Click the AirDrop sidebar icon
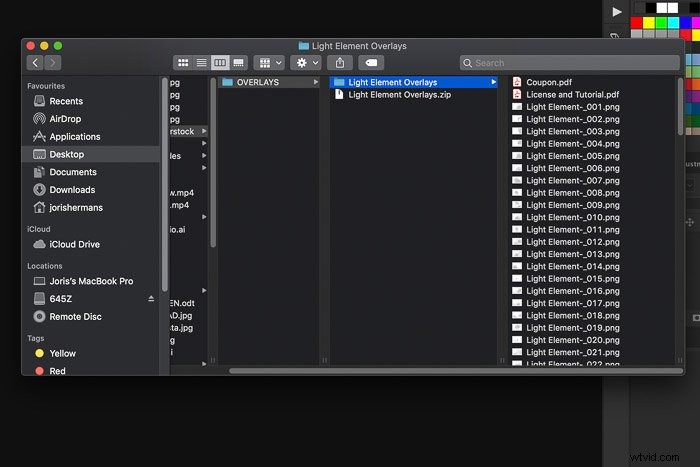 point(39,119)
